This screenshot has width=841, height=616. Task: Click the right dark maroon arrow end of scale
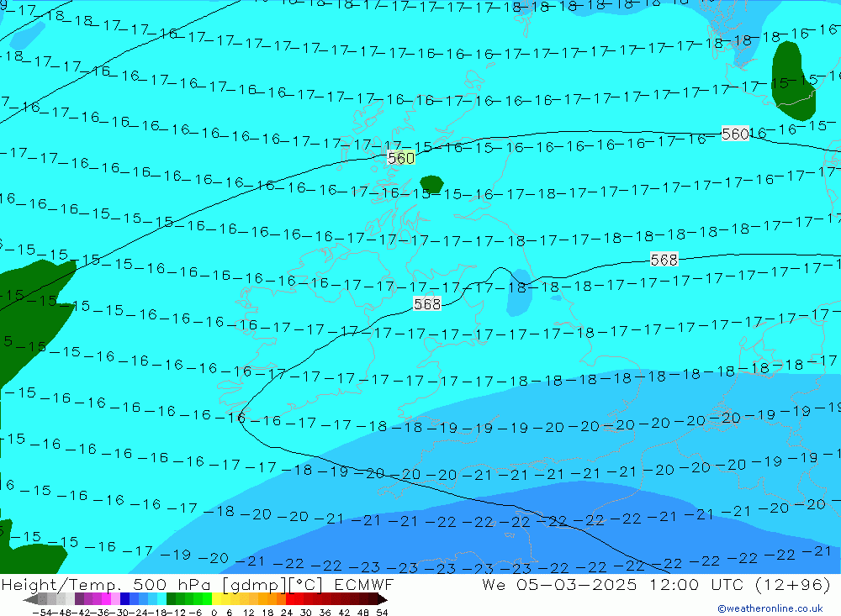(x=382, y=599)
